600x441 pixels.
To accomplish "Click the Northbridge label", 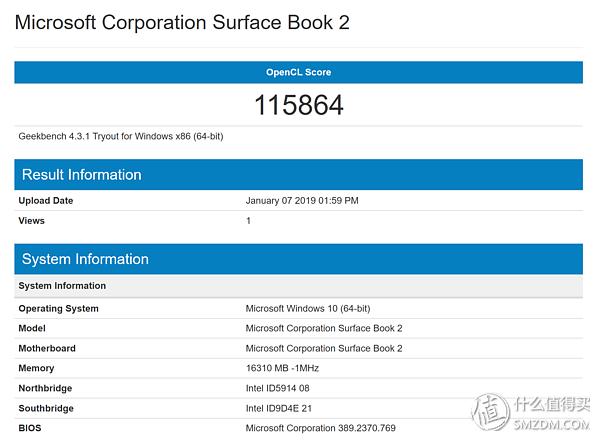I will click(x=45, y=388).
